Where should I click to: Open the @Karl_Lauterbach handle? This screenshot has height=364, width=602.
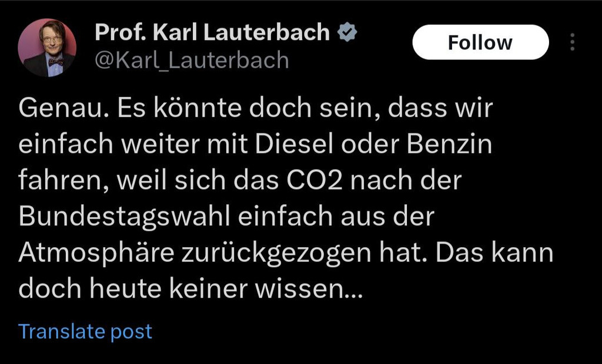click(192, 60)
